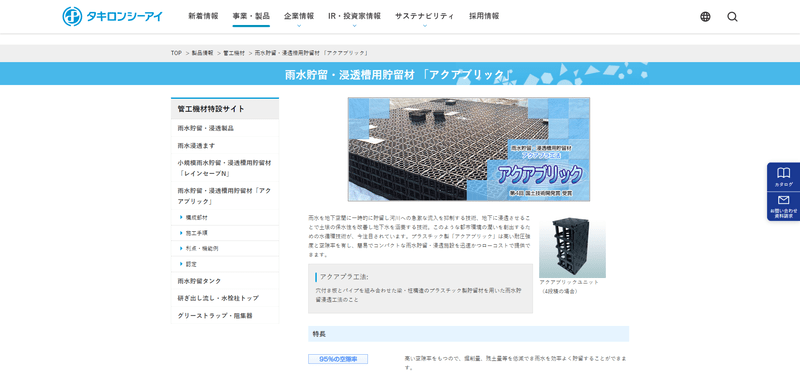Viewport: 800px width, 383px height.
Task: Click the arrow bullet beside 施工手順
Action: pos(181,233)
